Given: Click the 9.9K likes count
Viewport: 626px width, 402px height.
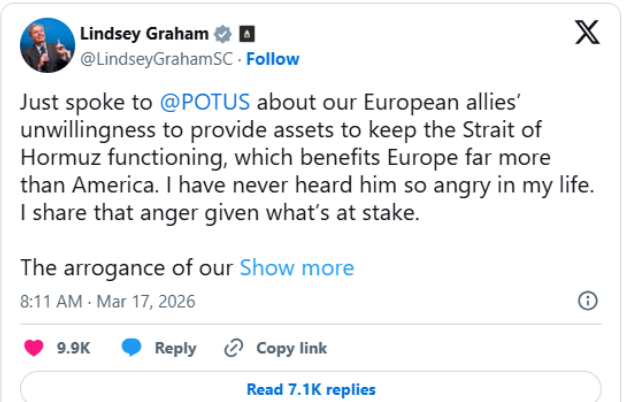Looking at the screenshot, I should (x=74, y=348).
